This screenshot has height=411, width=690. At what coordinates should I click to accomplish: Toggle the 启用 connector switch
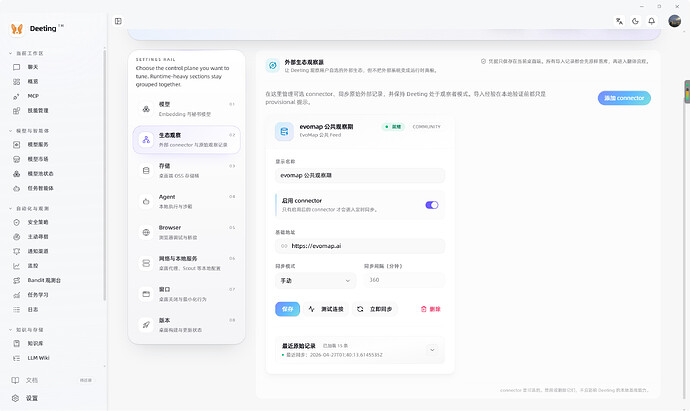click(x=432, y=205)
